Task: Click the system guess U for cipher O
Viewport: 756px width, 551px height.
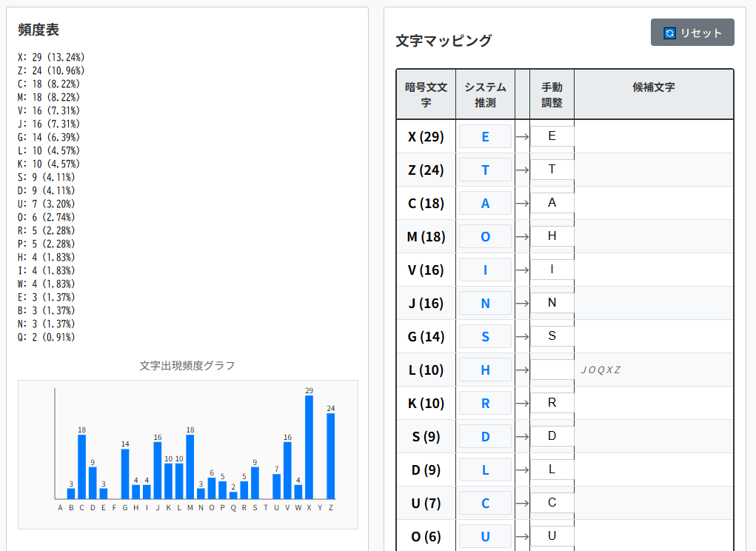Action: pyautogui.click(x=485, y=535)
